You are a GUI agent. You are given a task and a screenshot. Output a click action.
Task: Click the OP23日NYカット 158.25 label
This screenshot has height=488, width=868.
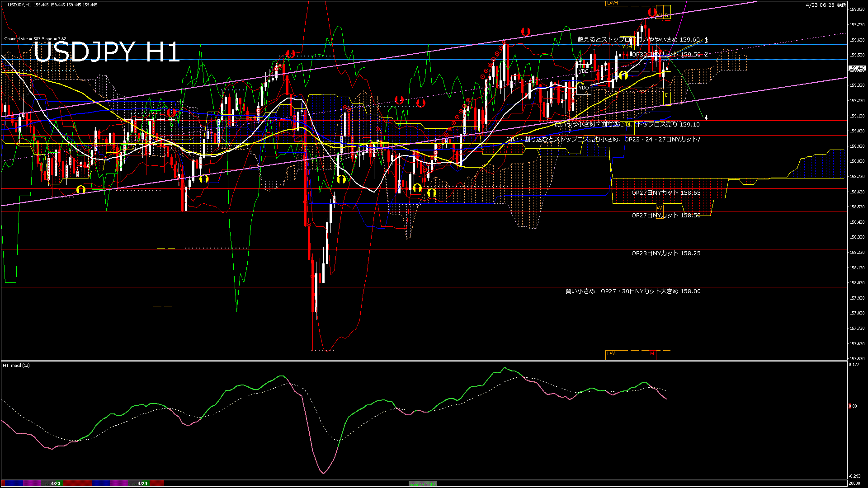666,253
